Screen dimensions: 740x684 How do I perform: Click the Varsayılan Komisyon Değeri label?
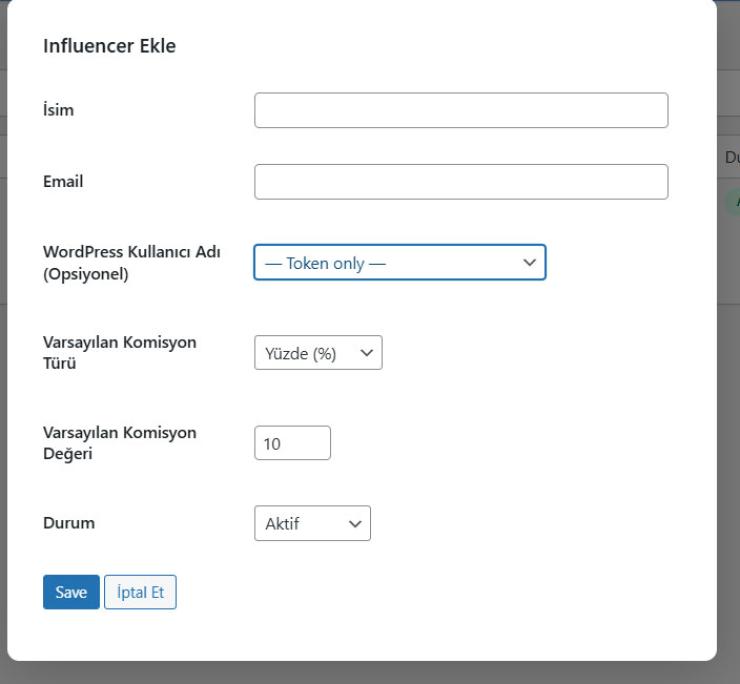coord(120,442)
